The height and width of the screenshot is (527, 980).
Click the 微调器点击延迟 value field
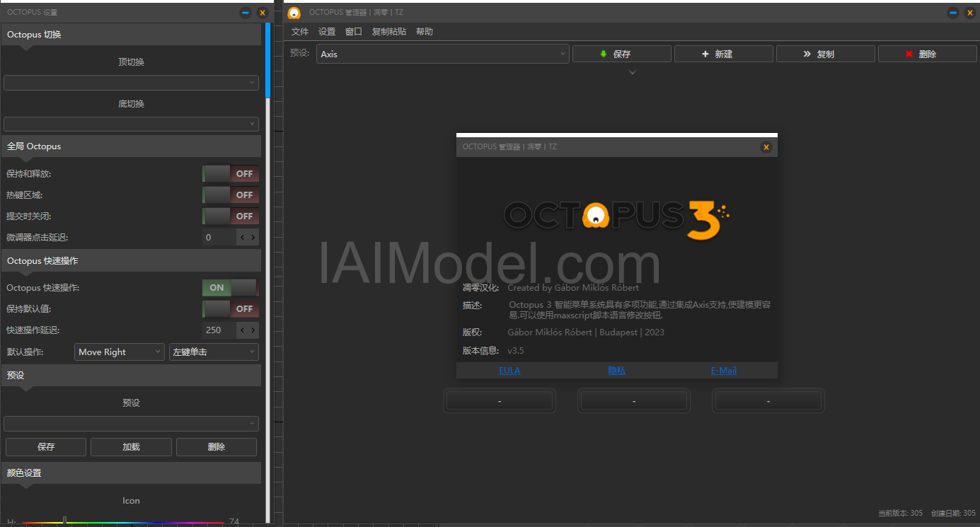point(219,238)
